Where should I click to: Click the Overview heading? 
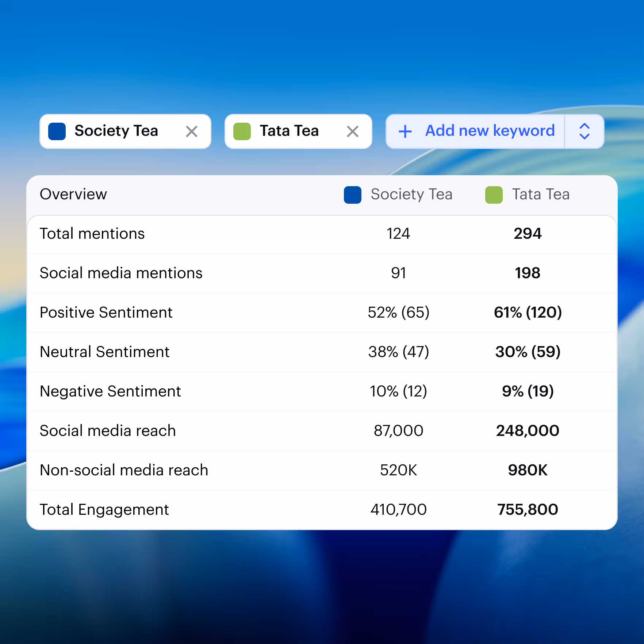click(x=73, y=194)
